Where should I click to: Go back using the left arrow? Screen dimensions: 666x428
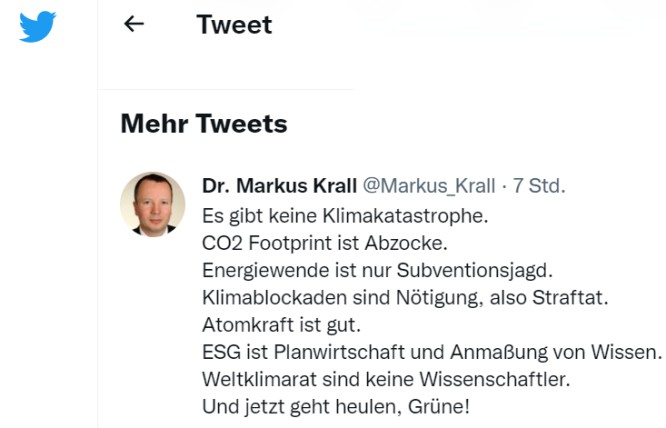tap(133, 25)
